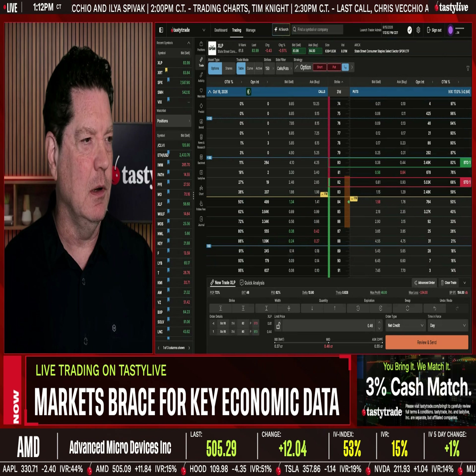Click the chain filter funnel icon

[468, 68]
